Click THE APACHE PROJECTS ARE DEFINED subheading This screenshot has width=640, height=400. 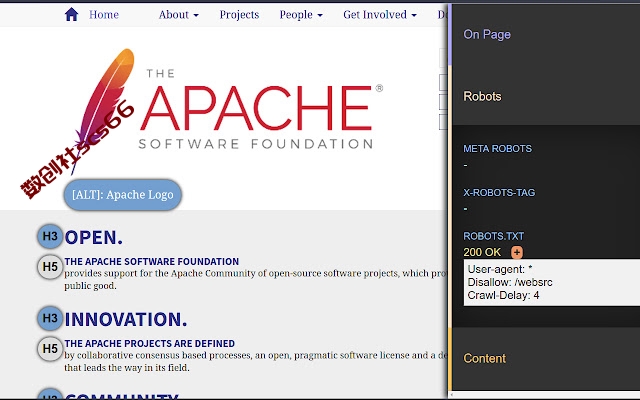[149, 343]
